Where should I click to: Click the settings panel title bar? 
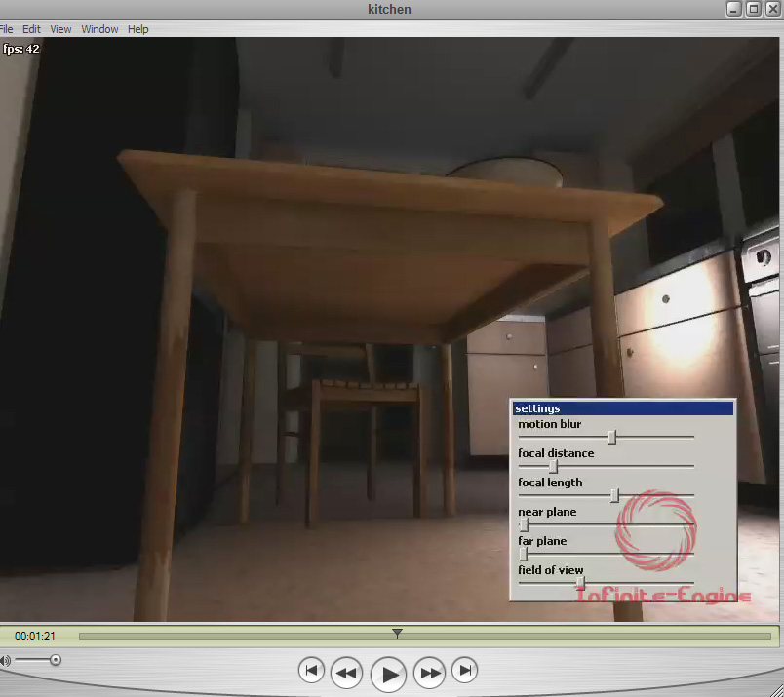[622, 408]
